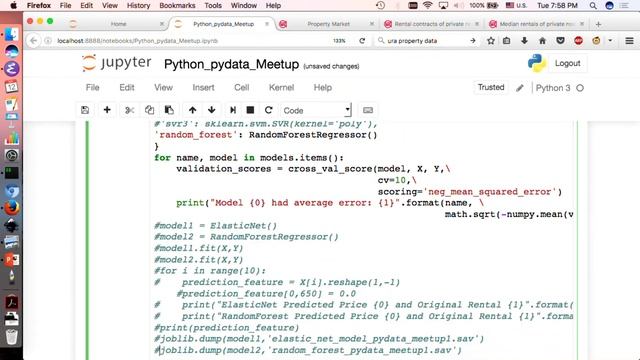
Task: Close the Python_pydata_Meetup browser tab
Action: [267, 24]
